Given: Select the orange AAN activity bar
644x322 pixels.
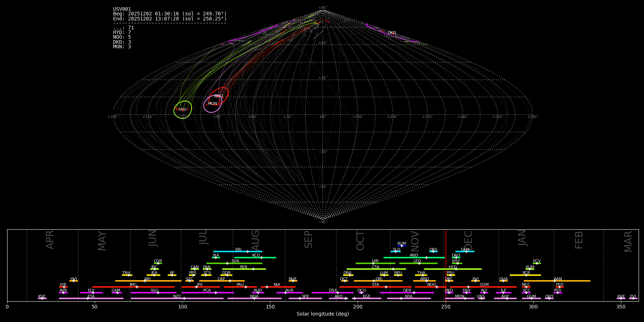Looking at the screenshot, I should (557, 281).
